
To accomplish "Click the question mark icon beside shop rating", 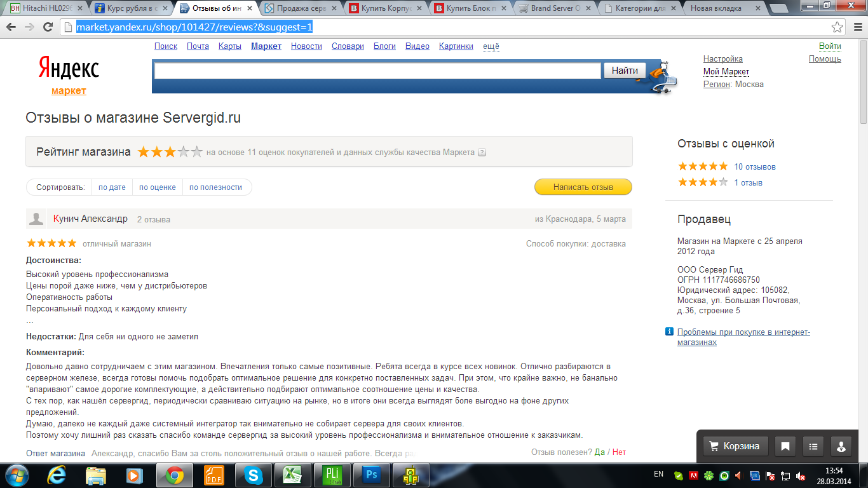I will [x=482, y=152].
